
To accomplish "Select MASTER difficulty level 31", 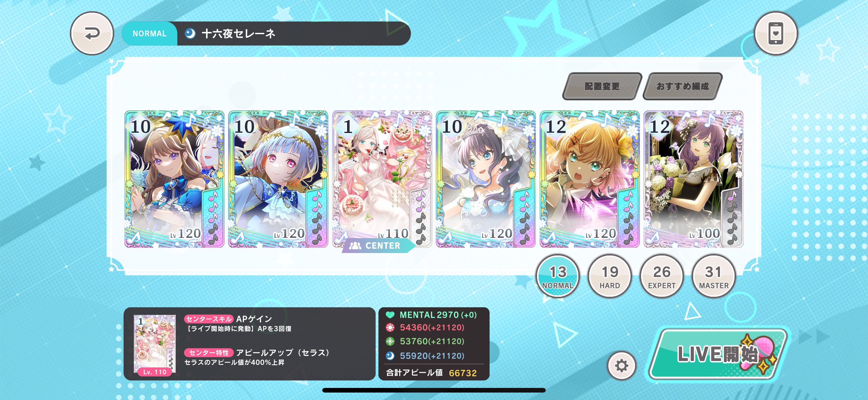I will [x=713, y=276].
